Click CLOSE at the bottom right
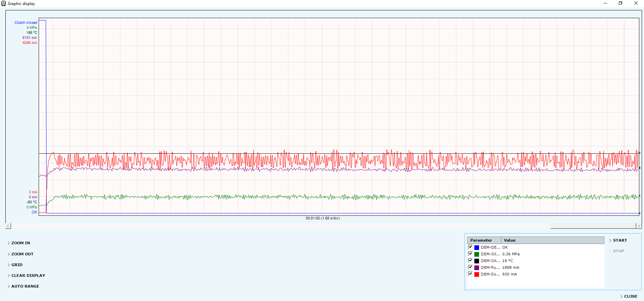644x301 pixels. tap(630, 296)
